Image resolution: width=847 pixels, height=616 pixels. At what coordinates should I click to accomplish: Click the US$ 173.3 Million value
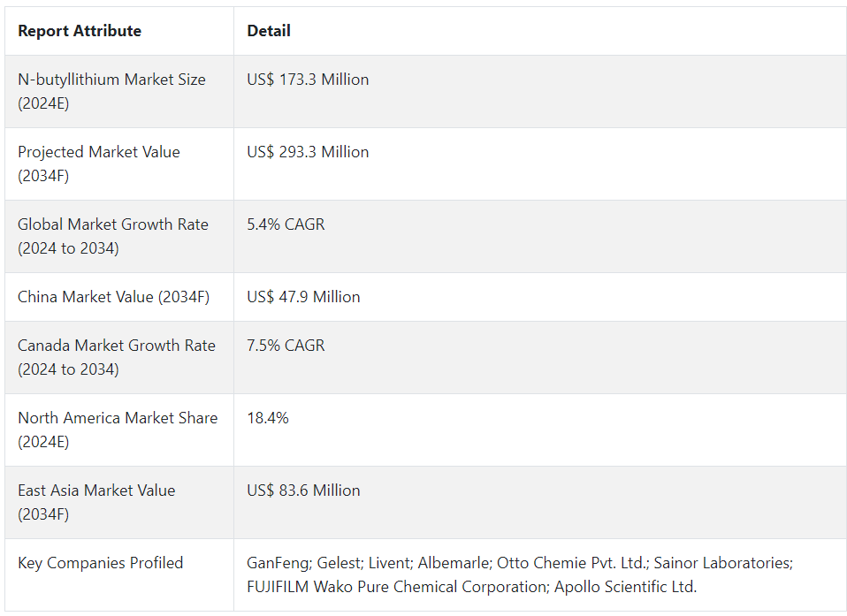click(308, 80)
